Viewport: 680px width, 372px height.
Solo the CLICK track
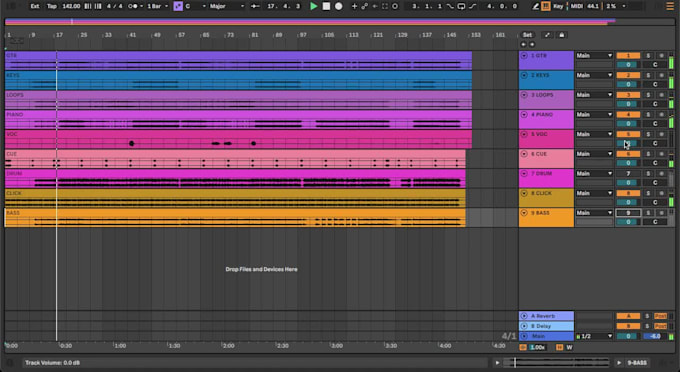648,193
